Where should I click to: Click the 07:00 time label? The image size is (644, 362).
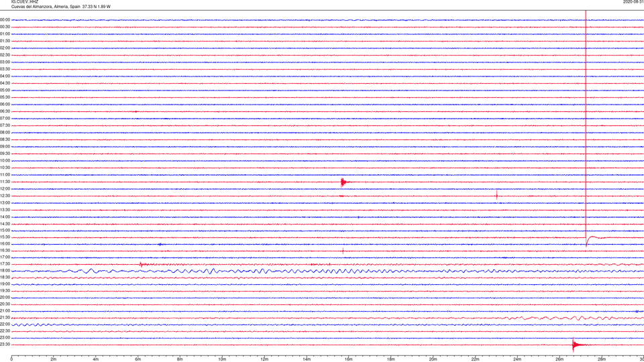(5, 118)
